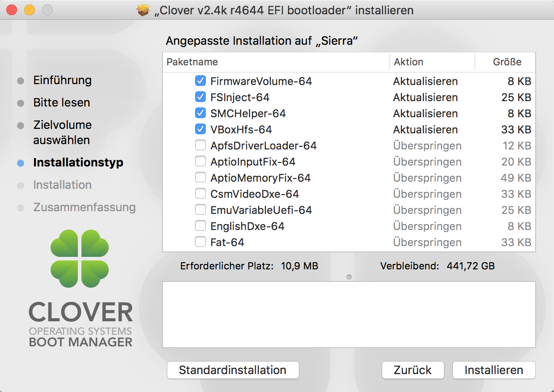Tick the AptioInputFix-64 checkbox
554x392 pixels.
click(200, 162)
